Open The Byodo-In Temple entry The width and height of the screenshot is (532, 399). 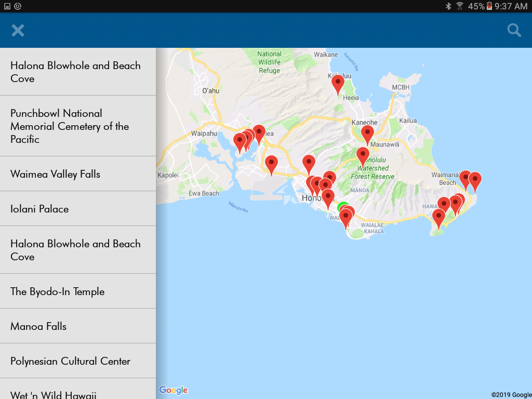point(78,291)
